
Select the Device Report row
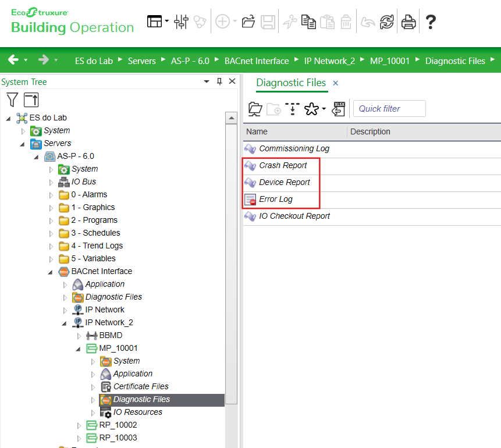372,183
